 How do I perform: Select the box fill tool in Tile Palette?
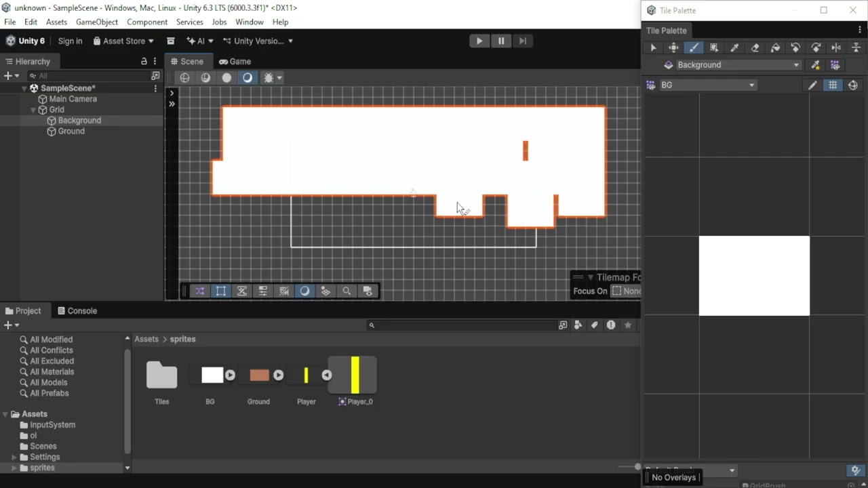[714, 47]
